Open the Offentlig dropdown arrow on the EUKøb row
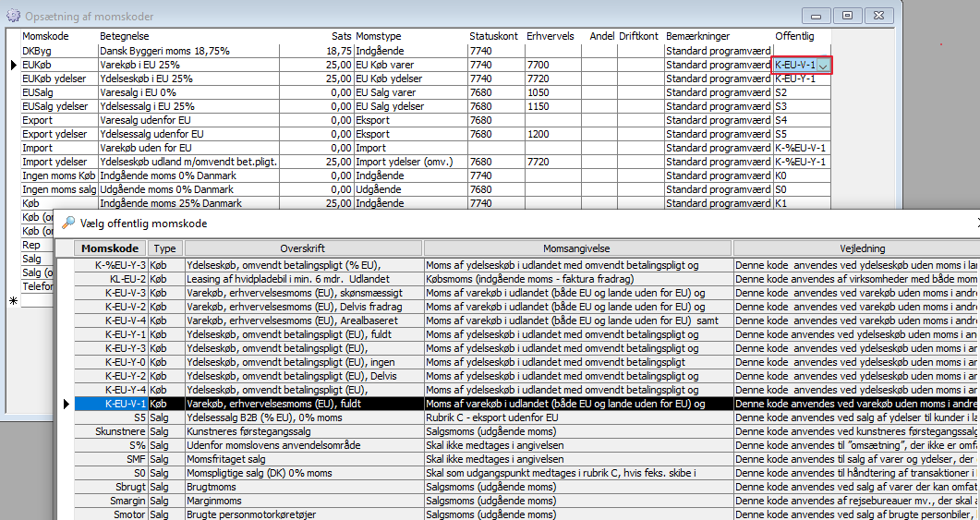980x520 pixels. point(822,65)
